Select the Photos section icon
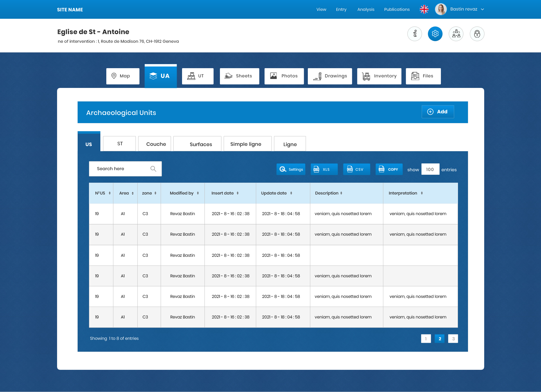 (x=273, y=76)
